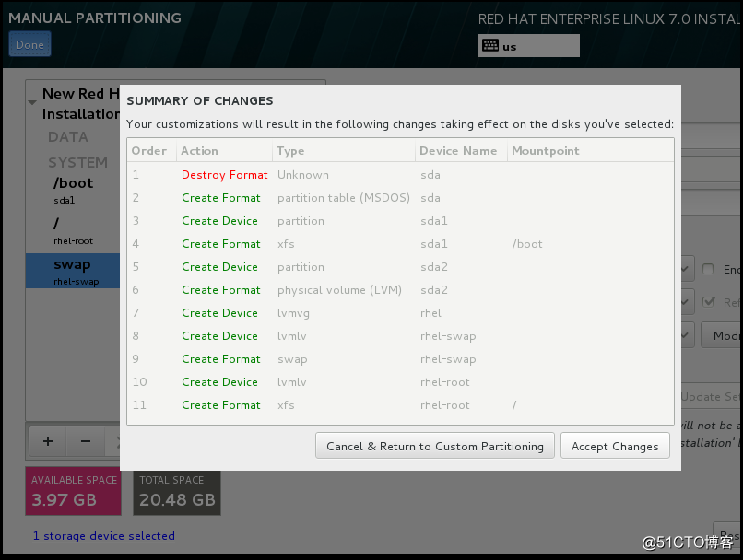Click the AVAILABLE SPACE 3.97 GB box
Screen dimensions: 743x560
coord(74,491)
